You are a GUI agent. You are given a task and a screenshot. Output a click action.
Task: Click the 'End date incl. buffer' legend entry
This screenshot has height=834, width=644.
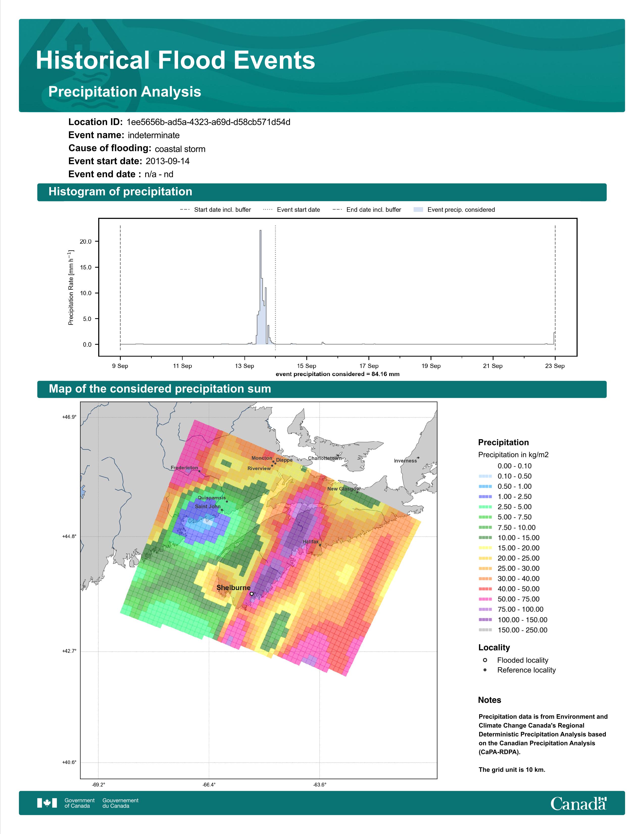pos(367,210)
